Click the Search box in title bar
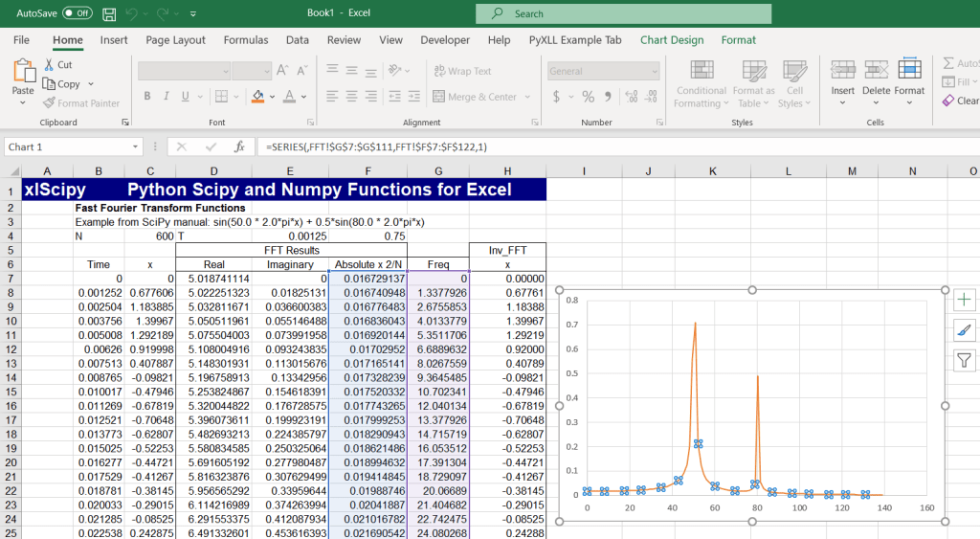Viewport: 980px width, 539px height. point(623,14)
